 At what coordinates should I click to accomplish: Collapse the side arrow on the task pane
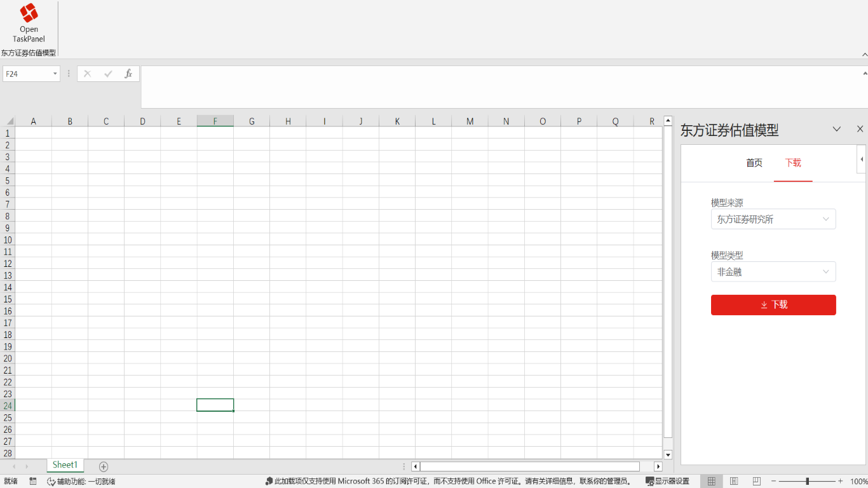pos(862,159)
